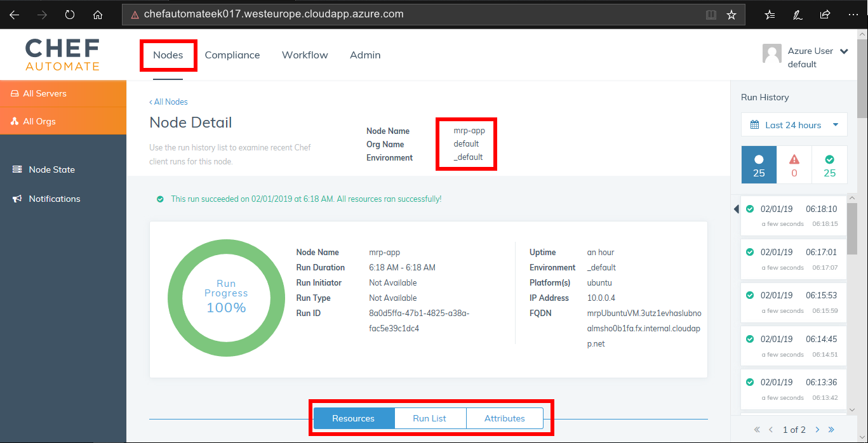Go to the next Run History page

point(817,429)
